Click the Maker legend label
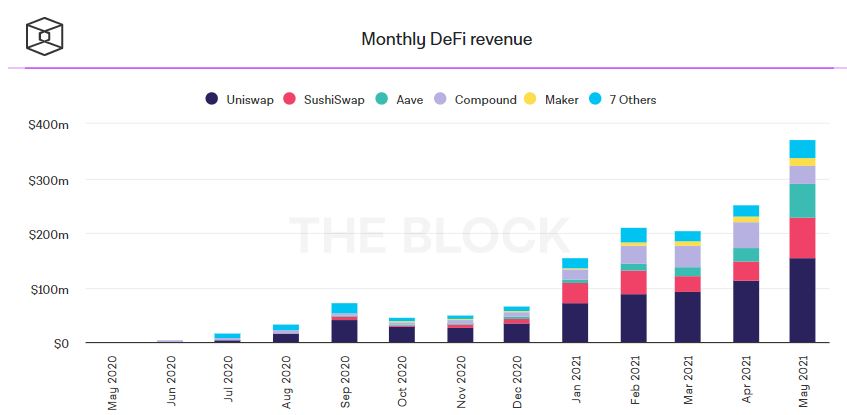 [562, 100]
